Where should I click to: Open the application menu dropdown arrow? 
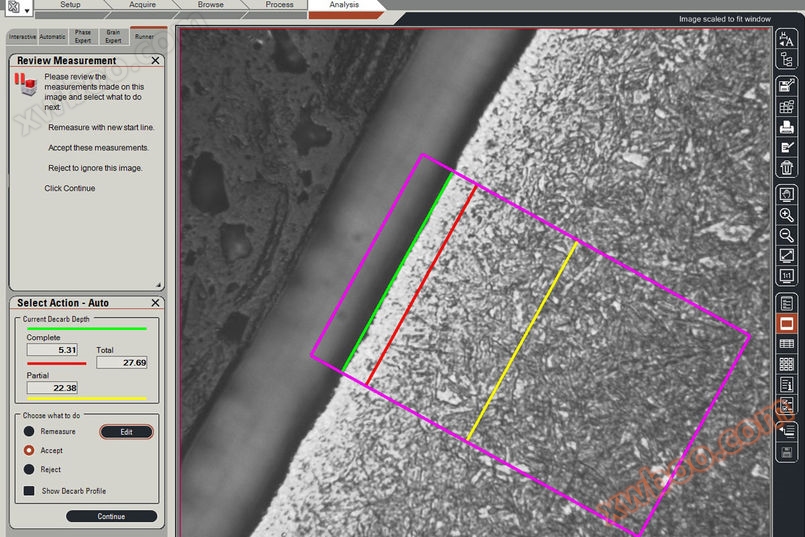click(x=26, y=8)
